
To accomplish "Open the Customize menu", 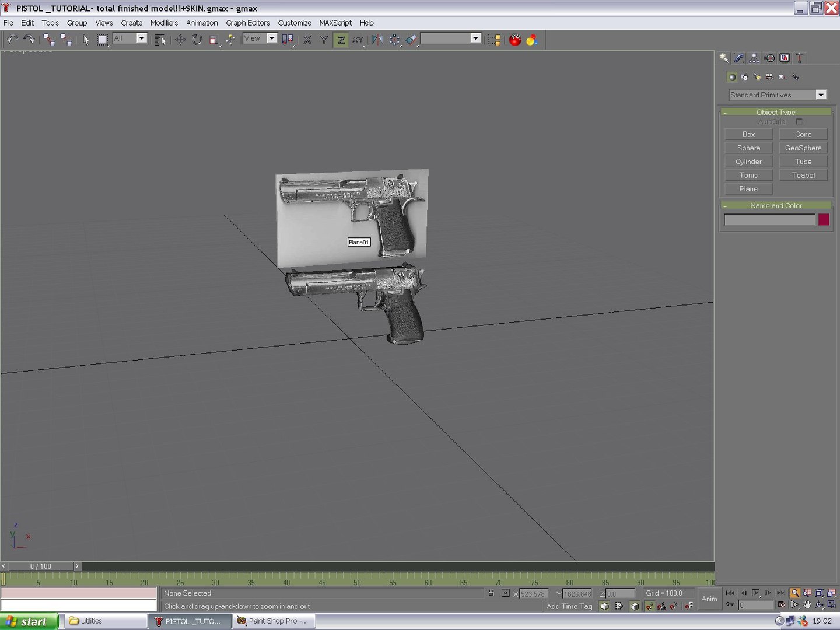I will (x=295, y=23).
